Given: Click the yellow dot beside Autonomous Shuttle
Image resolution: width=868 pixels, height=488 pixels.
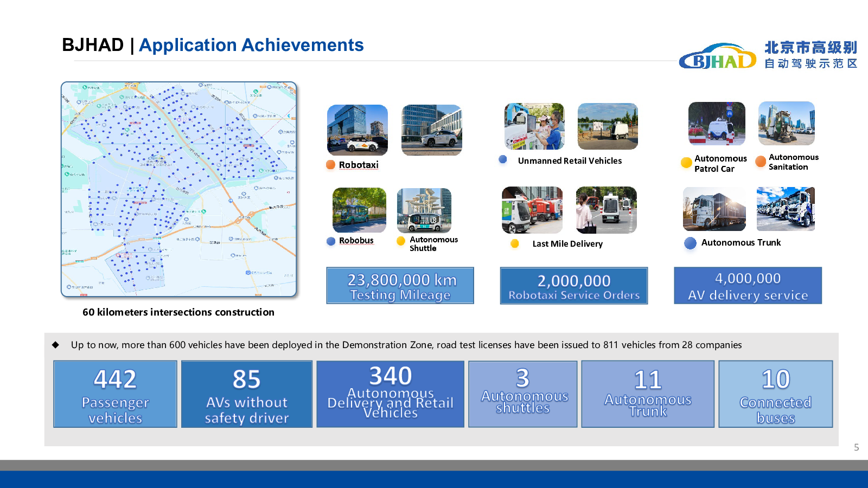Looking at the screenshot, I should [x=401, y=241].
